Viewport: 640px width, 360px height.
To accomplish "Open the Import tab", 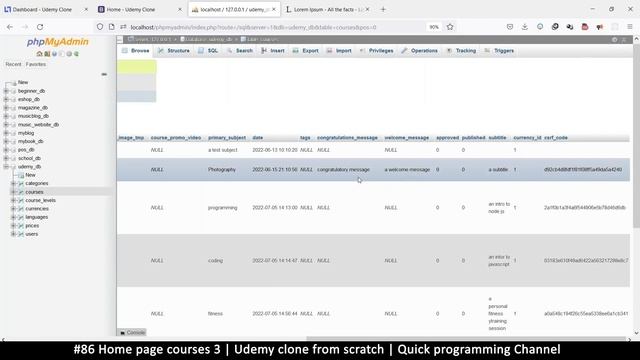I will 339,51.
